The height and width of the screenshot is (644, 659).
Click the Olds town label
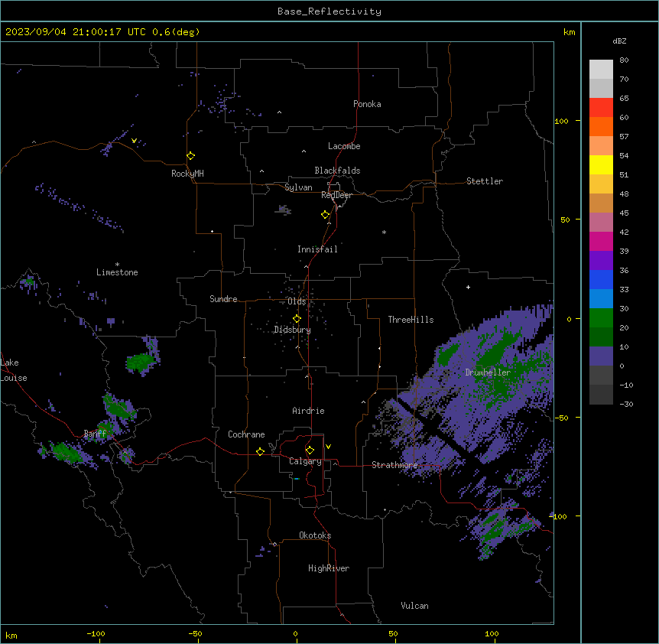(297, 301)
